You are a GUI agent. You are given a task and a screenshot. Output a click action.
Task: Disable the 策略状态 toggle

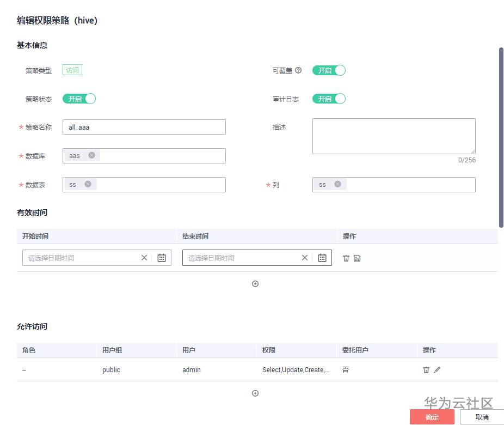click(x=79, y=99)
